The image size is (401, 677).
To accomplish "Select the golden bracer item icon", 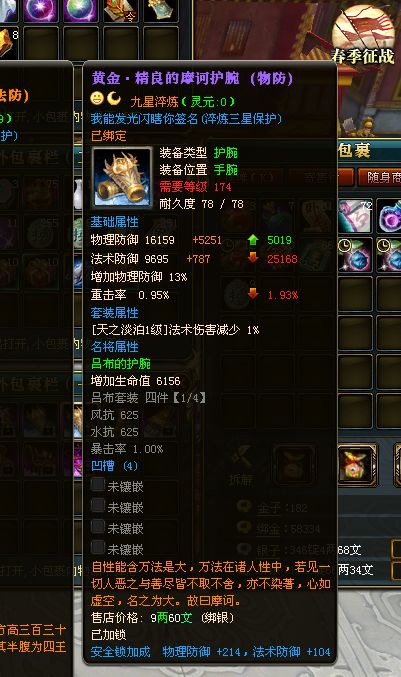I will 122,178.
